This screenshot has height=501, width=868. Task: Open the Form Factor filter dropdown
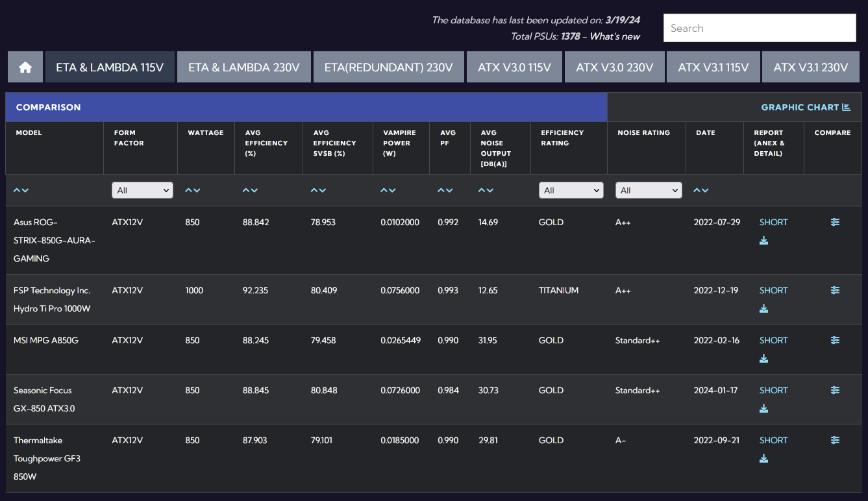(142, 190)
